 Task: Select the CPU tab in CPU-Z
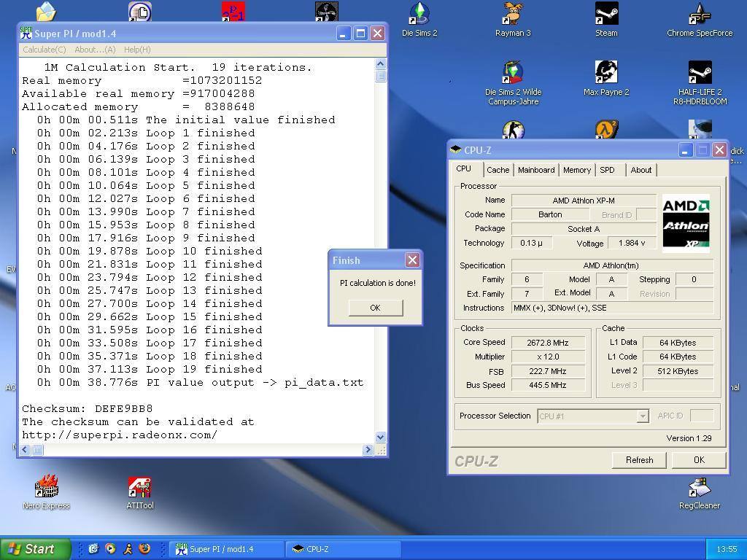pyautogui.click(x=463, y=168)
